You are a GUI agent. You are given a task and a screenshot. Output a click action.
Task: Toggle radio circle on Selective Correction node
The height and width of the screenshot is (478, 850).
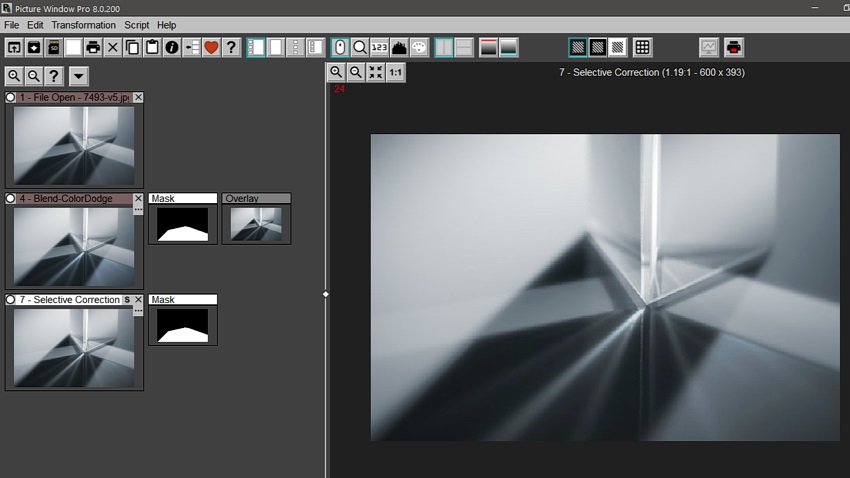coord(10,300)
